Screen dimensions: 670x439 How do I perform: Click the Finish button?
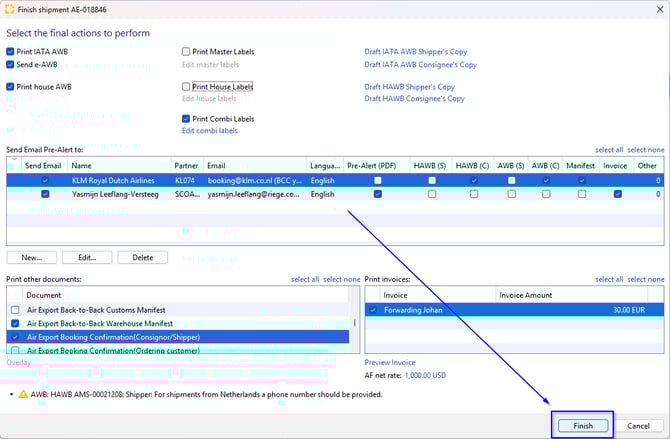pyautogui.click(x=582, y=425)
